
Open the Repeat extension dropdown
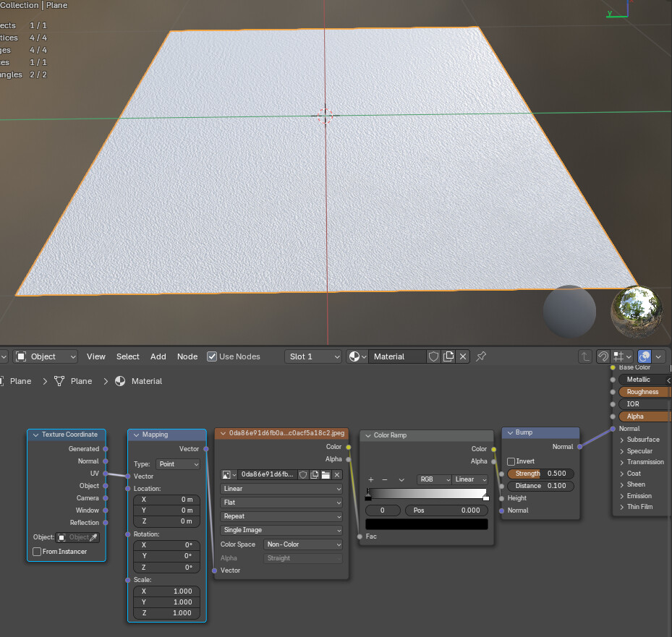(x=281, y=517)
